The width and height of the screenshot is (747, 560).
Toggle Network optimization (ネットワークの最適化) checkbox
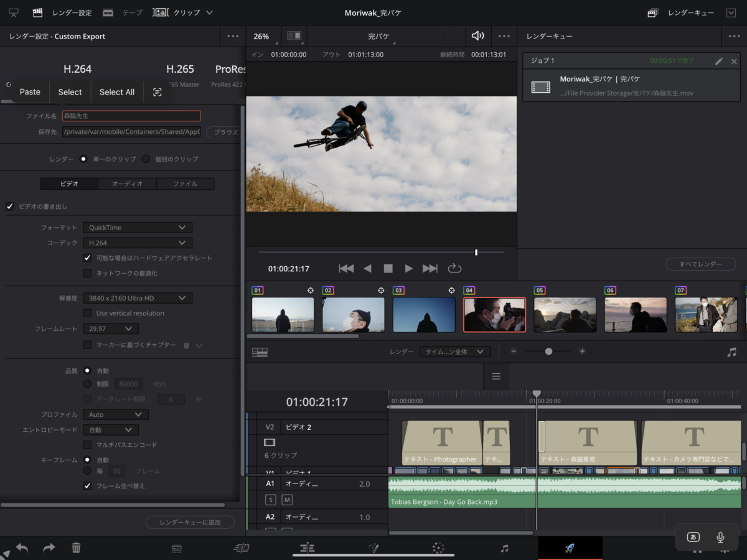[87, 273]
